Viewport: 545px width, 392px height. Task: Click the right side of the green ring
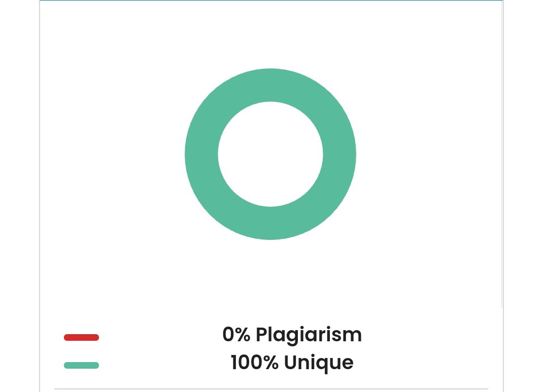pyautogui.click(x=339, y=154)
